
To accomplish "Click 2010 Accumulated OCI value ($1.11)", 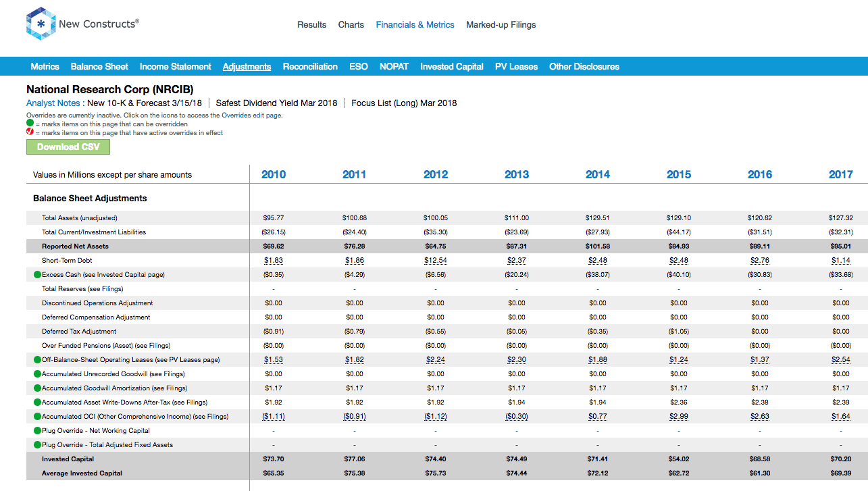I will [x=274, y=417].
